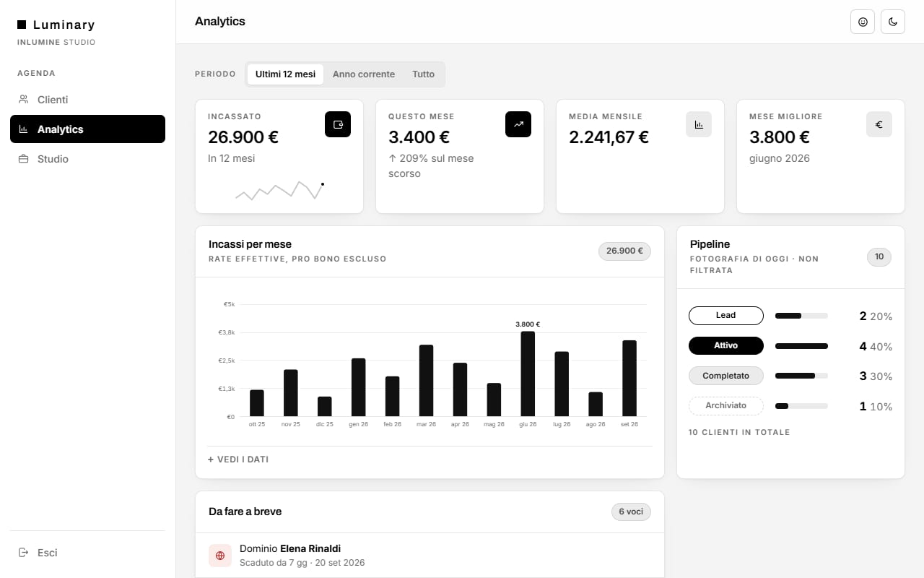The image size is (924, 578).
Task: Click the Archiviato pipeline pill
Action: (x=726, y=406)
